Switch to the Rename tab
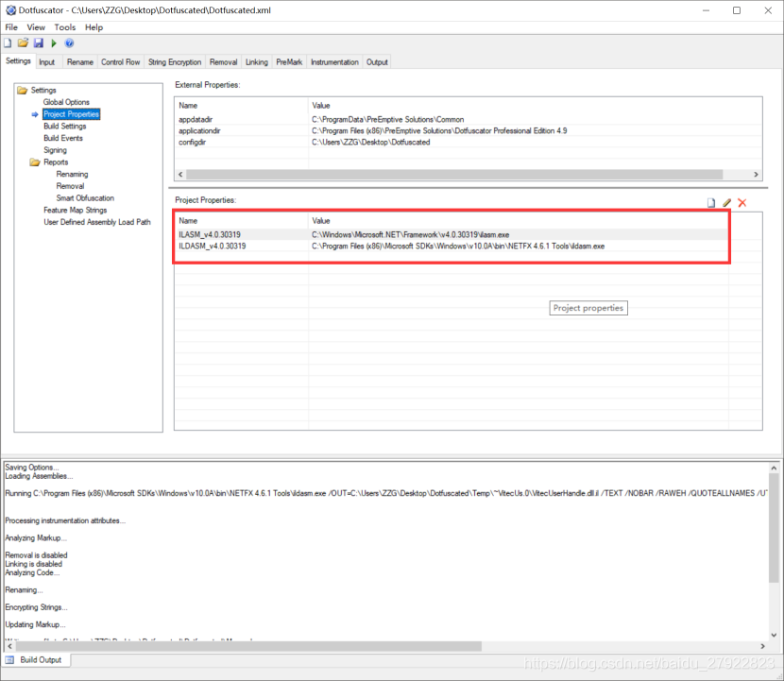 (80, 62)
